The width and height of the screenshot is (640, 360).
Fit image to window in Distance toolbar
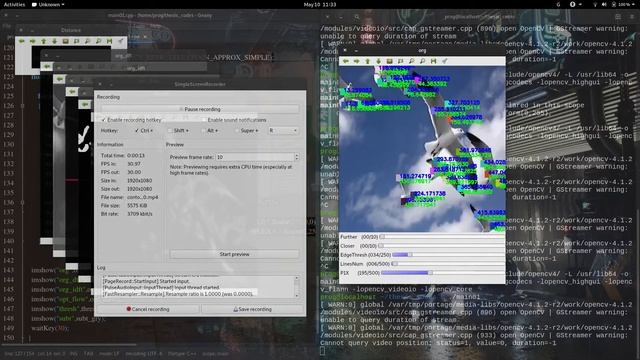76,41
